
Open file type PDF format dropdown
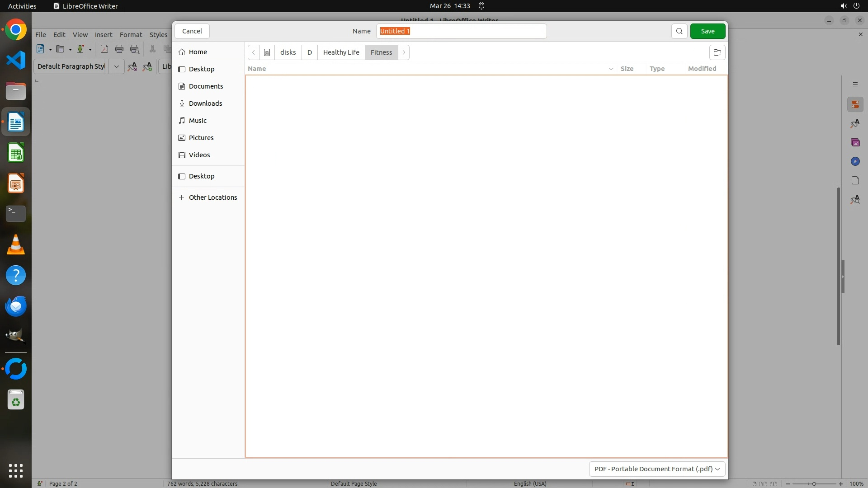[x=657, y=469]
